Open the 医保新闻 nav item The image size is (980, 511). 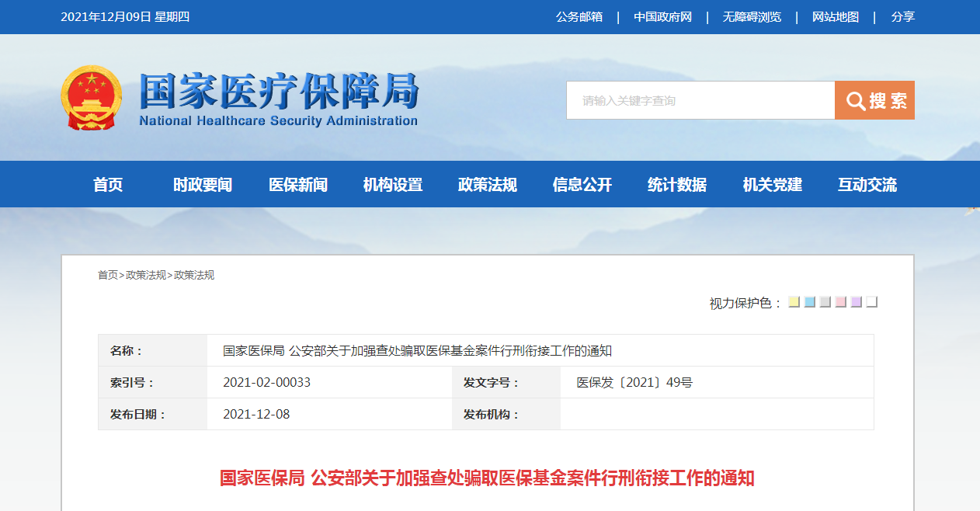(298, 184)
